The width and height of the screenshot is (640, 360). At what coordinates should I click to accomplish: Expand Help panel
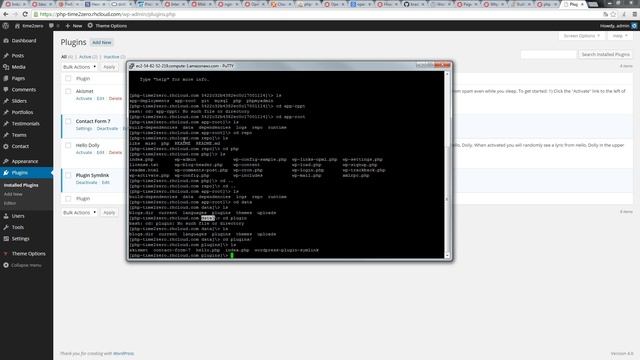tap(620, 36)
